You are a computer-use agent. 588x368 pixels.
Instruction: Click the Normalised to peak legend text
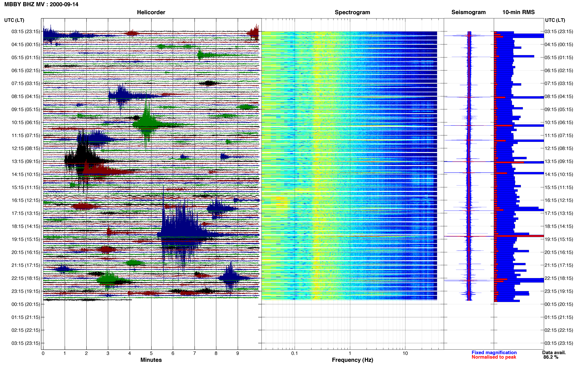tap(494, 357)
